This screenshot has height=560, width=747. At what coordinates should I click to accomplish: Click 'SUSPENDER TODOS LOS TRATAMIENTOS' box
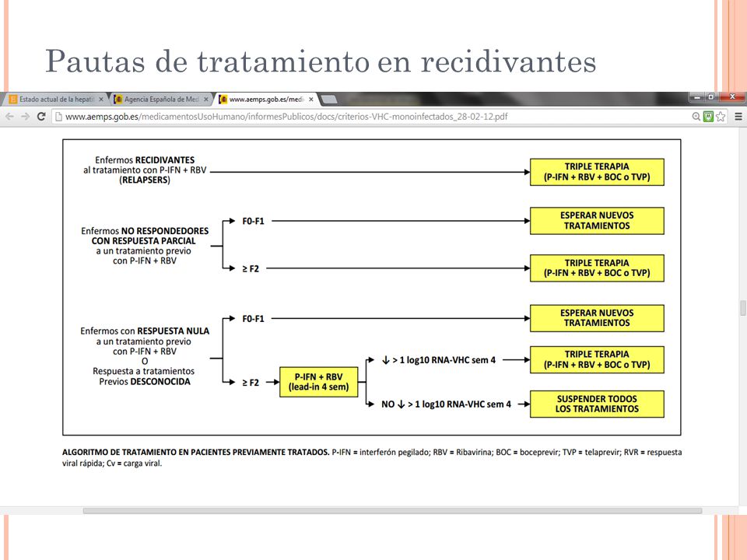pos(597,404)
